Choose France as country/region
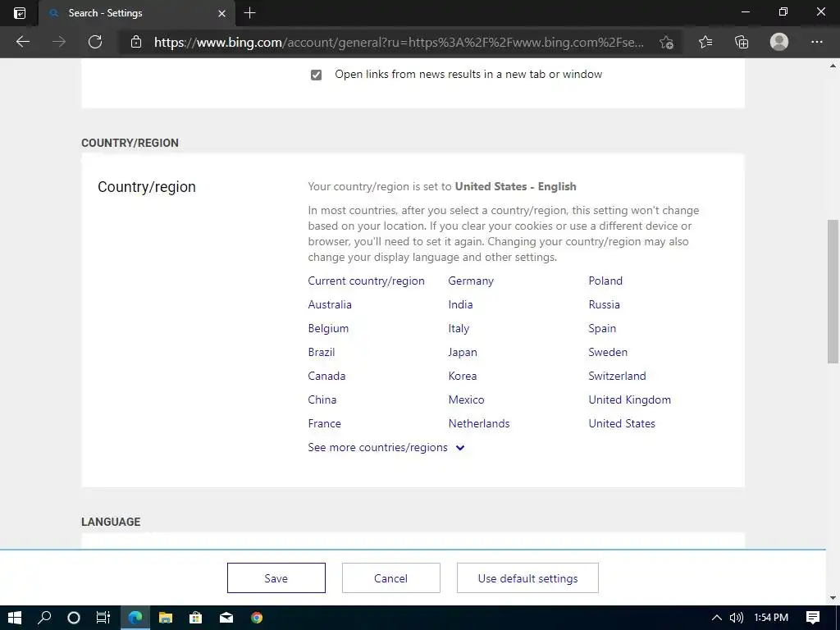Image resolution: width=840 pixels, height=630 pixels. pos(324,423)
